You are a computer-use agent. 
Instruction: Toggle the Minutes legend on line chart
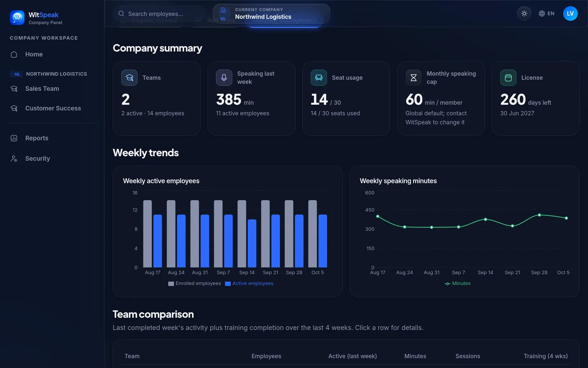click(457, 283)
